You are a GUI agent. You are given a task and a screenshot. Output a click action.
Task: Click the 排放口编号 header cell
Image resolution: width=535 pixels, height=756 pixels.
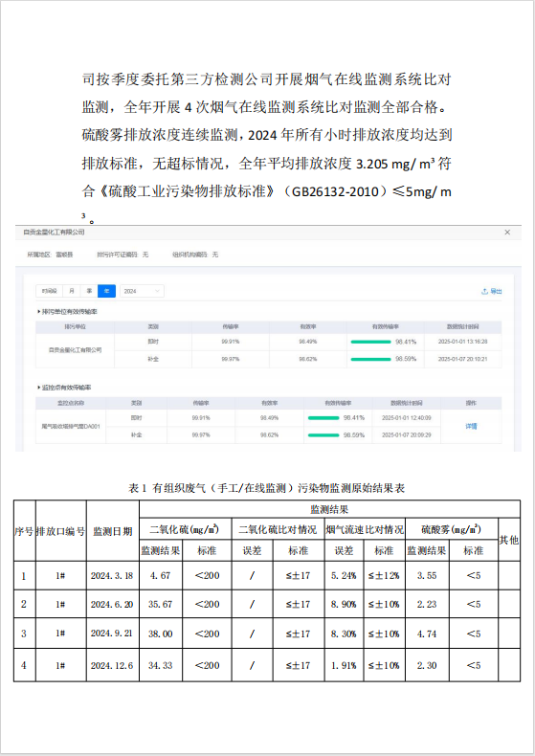tap(60, 531)
